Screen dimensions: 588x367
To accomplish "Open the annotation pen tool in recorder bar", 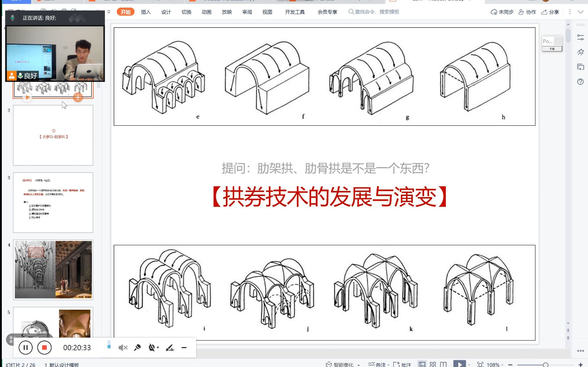I will pyautogui.click(x=170, y=348).
